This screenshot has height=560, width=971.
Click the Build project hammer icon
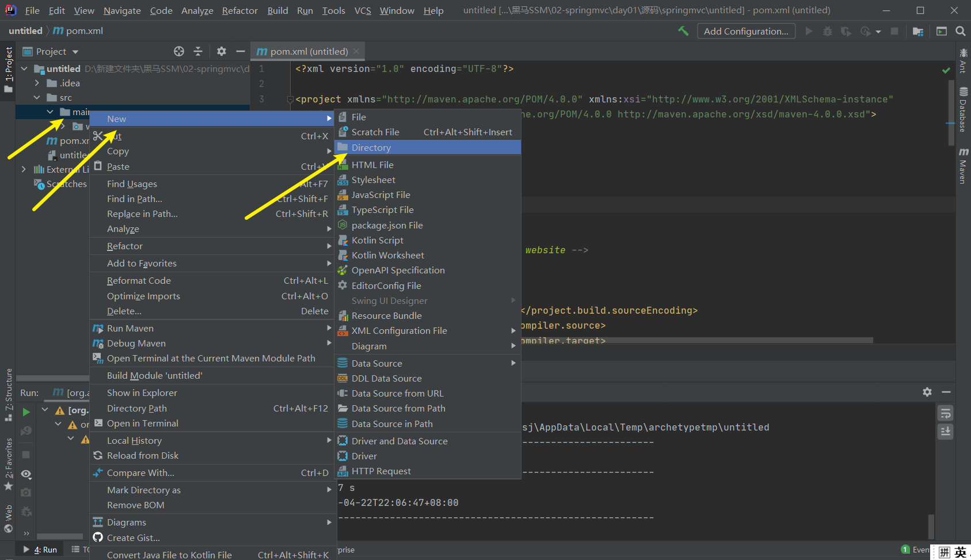click(683, 31)
